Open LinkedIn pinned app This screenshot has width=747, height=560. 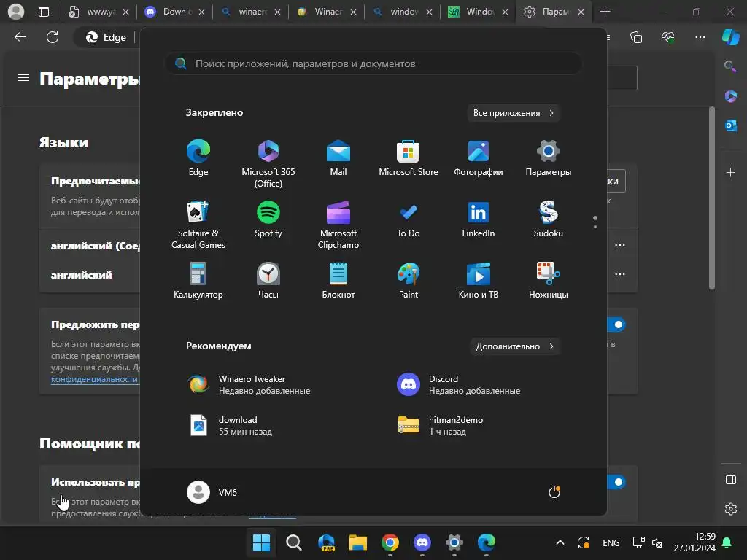479,219
